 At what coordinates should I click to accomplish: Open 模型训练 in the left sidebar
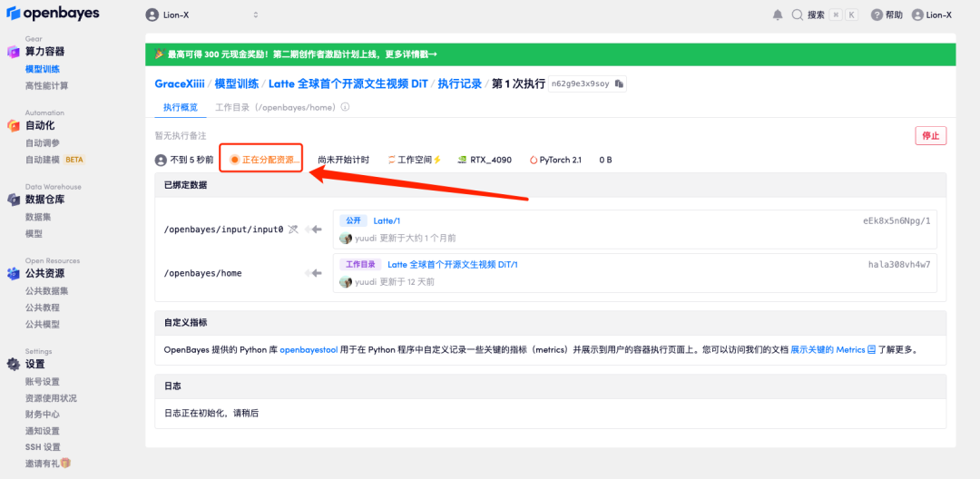[x=43, y=69]
